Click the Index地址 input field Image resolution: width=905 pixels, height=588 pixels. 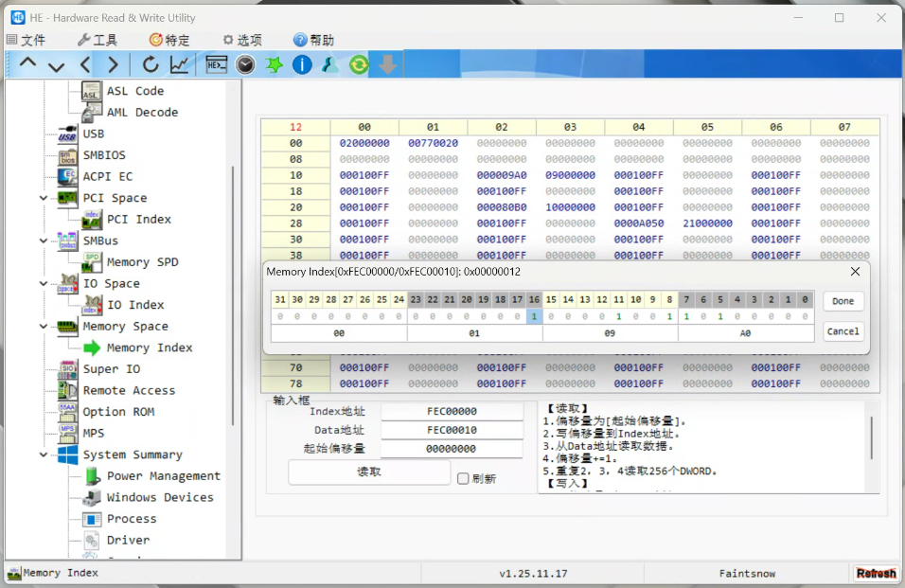452,412
